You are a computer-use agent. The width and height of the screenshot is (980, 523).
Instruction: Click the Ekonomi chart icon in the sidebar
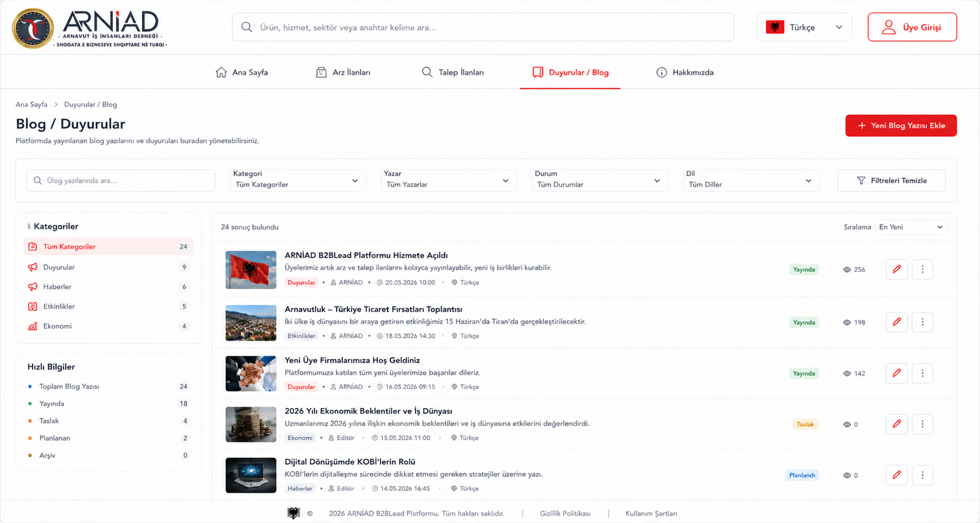tap(33, 326)
